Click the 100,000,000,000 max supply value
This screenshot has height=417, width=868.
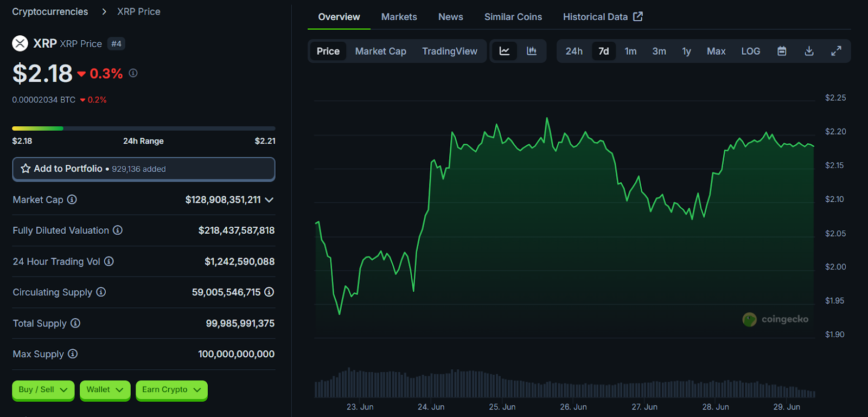tap(237, 354)
